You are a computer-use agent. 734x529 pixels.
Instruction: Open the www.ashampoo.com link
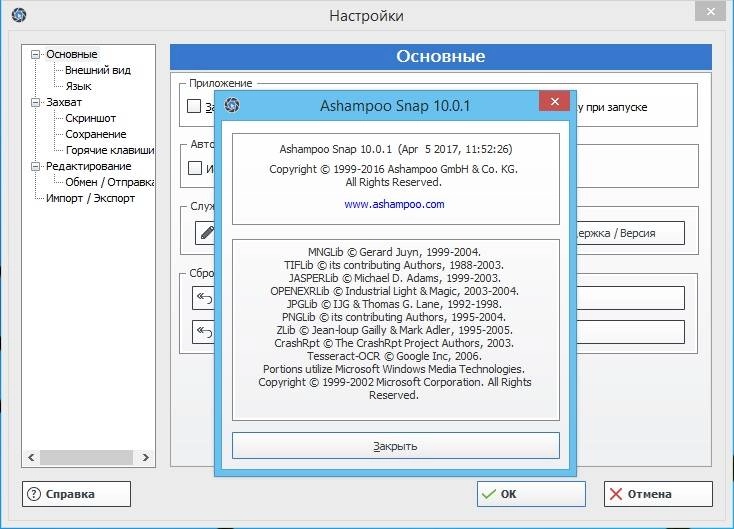pyautogui.click(x=394, y=204)
